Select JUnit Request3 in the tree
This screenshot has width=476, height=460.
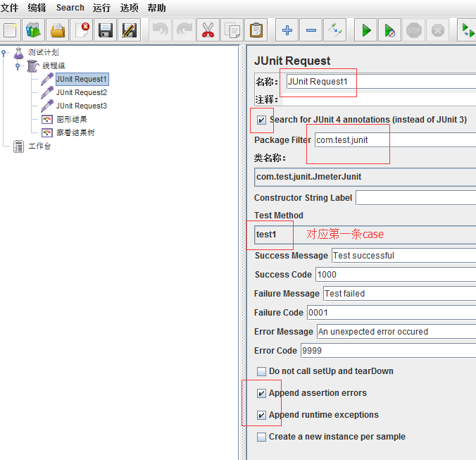[x=82, y=106]
